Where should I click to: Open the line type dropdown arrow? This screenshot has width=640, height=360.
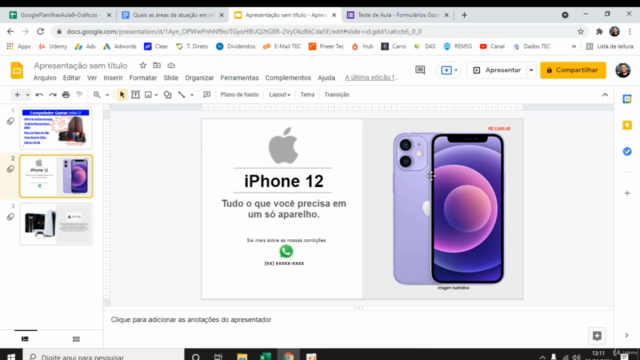point(192,95)
